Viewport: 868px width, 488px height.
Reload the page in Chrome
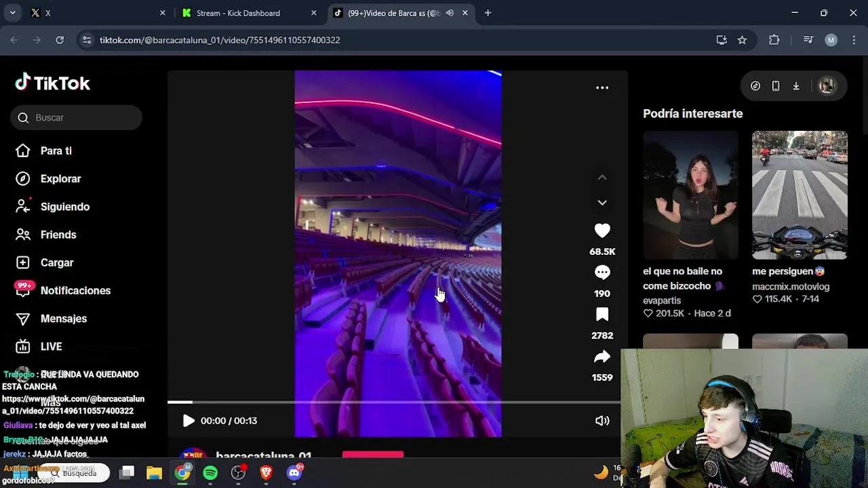tap(60, 40)
